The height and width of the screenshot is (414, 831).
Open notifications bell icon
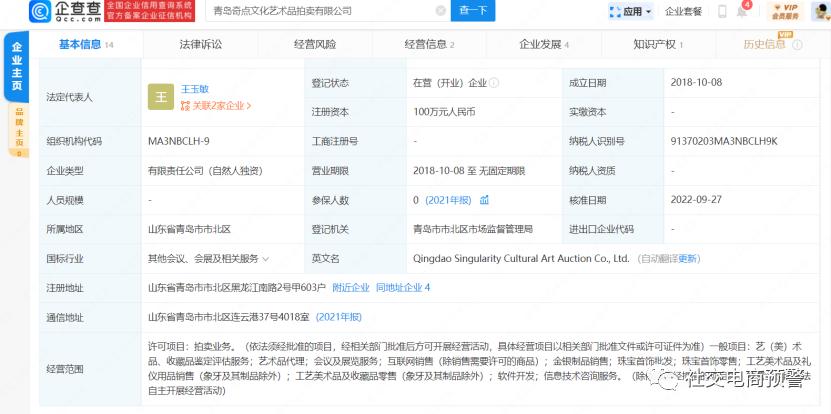(x=742, y=11)
